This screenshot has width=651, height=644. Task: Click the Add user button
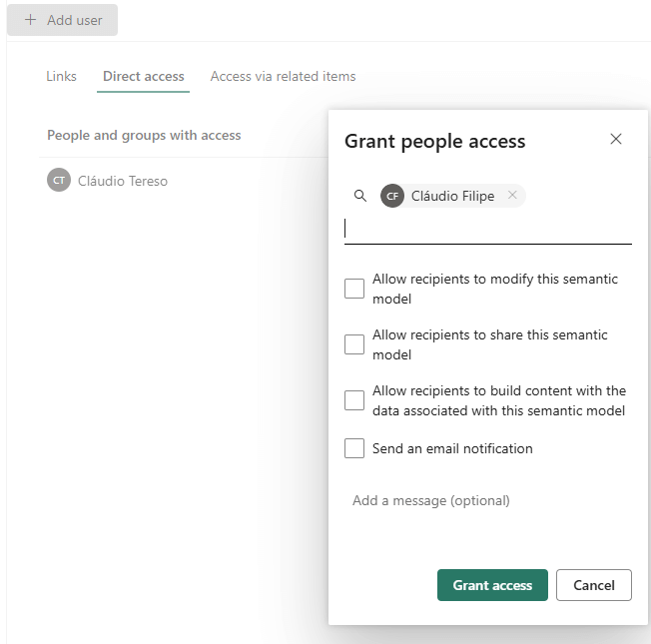(63, 20)
